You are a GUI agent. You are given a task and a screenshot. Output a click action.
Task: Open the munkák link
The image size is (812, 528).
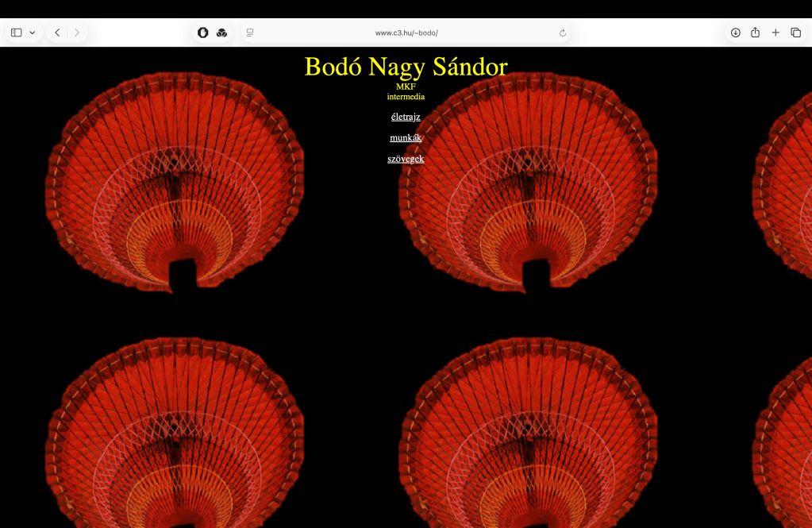[x=406, y=138]
